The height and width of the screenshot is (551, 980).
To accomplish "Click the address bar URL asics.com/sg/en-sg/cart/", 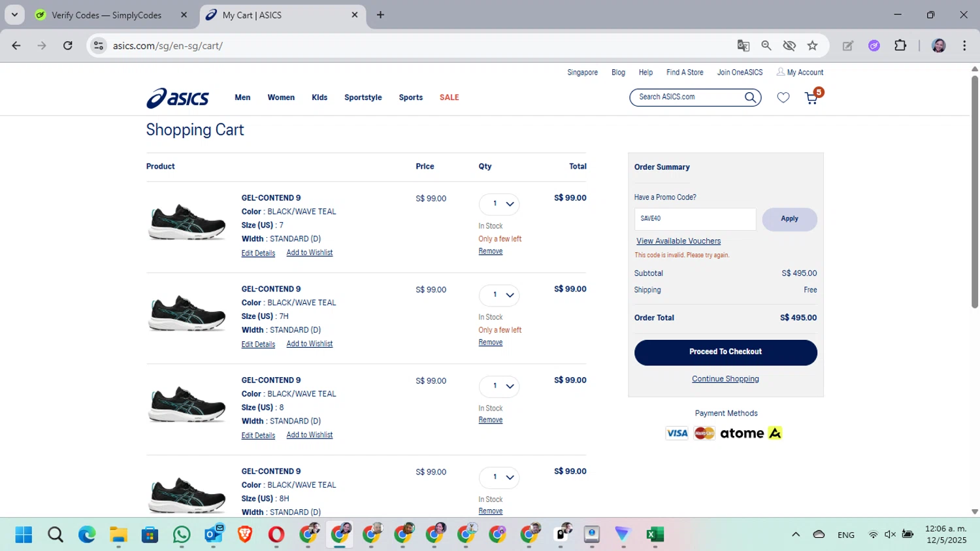I will [168, 46].
